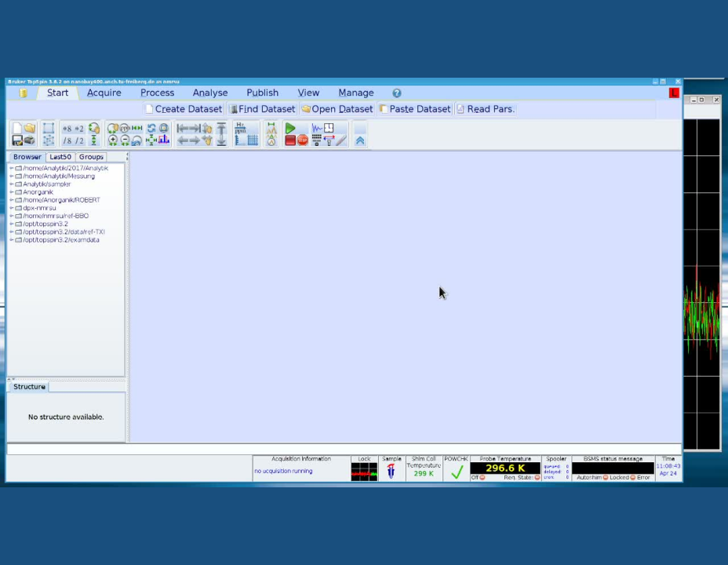Toggle the Hz/ppm axis units icon

[x=240, y=128]
